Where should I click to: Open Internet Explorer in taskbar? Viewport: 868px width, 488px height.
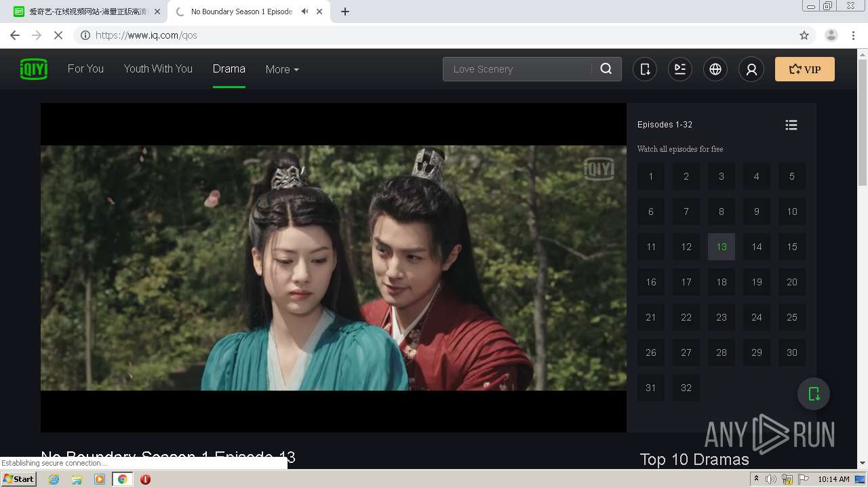(x=54, y=479)
